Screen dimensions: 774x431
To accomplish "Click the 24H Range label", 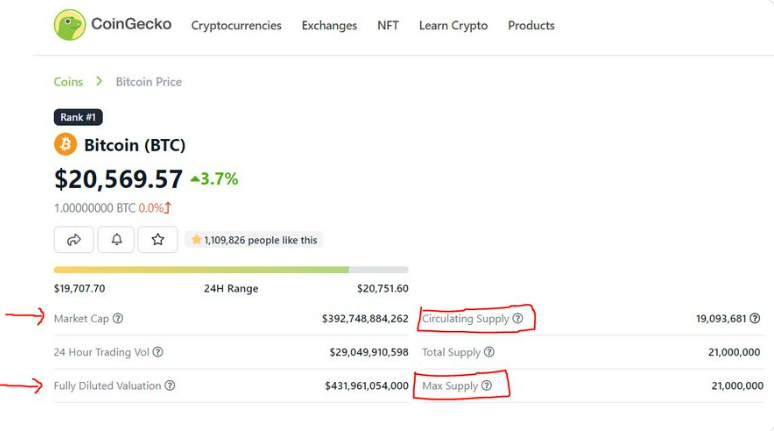I will [x=231, y=288].
